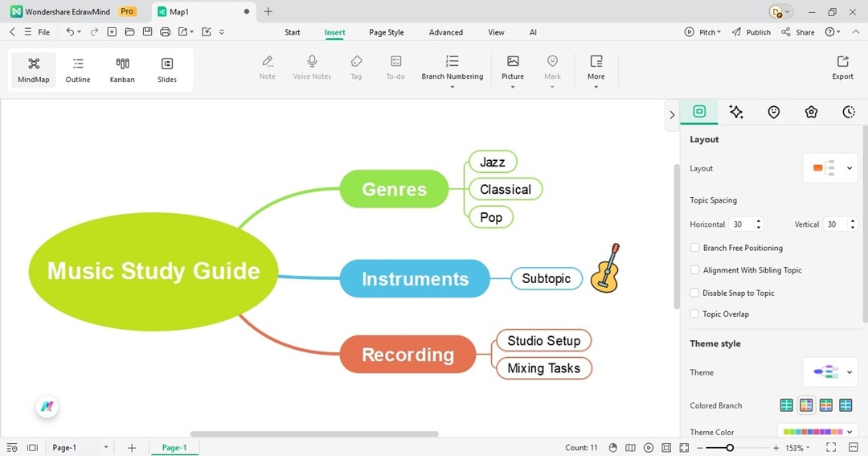Click the Share button
The image size is (868, 456).
(798, 32)
